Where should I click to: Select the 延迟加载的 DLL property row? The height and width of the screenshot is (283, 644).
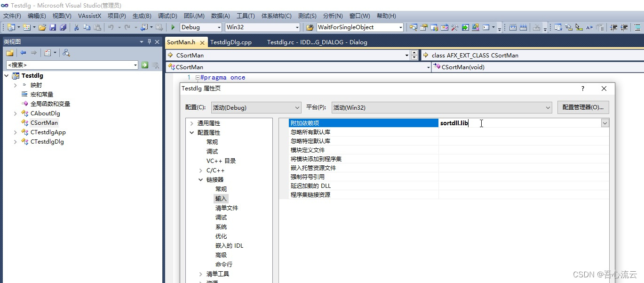point(449,186)
